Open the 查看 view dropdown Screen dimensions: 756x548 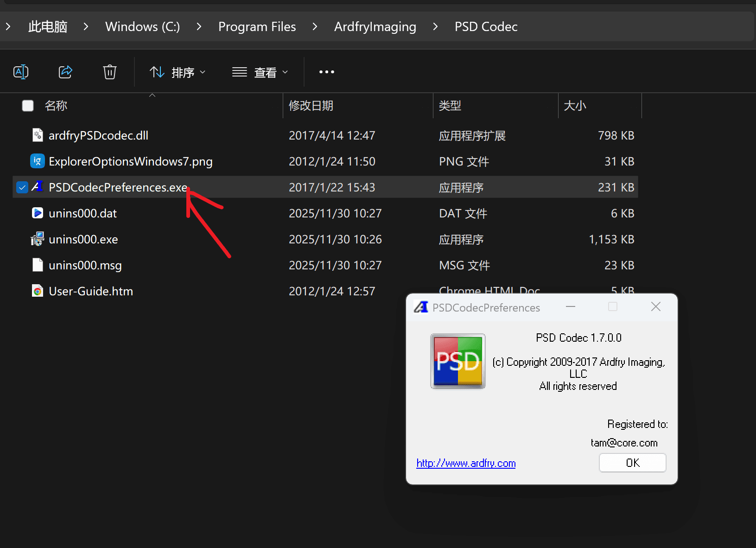click(260, 72)
